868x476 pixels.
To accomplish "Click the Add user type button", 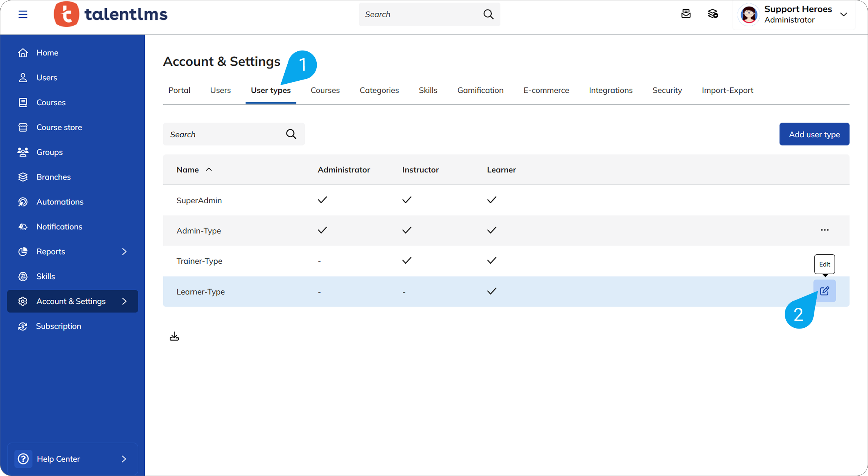I will tap(814, 134).
